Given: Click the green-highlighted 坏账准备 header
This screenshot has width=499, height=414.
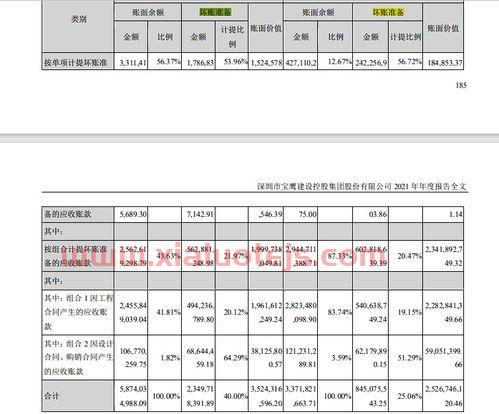Looking at the screenshot, I should [x=215, y=12].
